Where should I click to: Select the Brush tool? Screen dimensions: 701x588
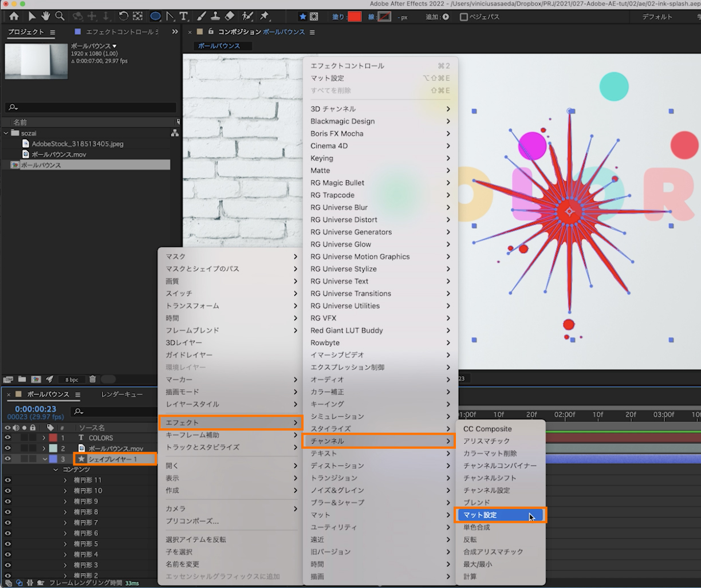(202, 17)
